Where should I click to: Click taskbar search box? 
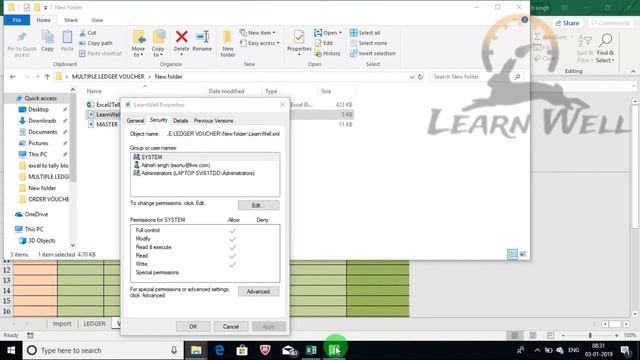pos(102,350)
